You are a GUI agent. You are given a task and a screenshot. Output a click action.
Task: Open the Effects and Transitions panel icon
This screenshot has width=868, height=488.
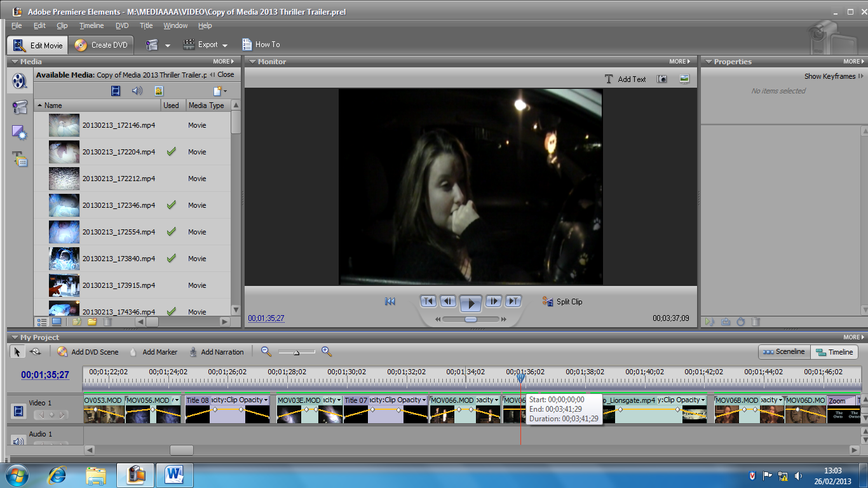pyautogui.click(x=20, y=133)
